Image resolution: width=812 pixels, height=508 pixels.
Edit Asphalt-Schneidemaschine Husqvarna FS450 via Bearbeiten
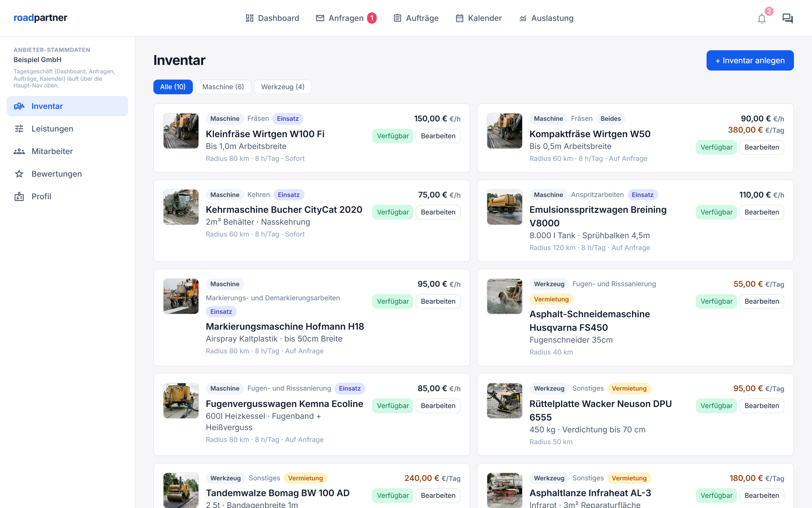762,301
